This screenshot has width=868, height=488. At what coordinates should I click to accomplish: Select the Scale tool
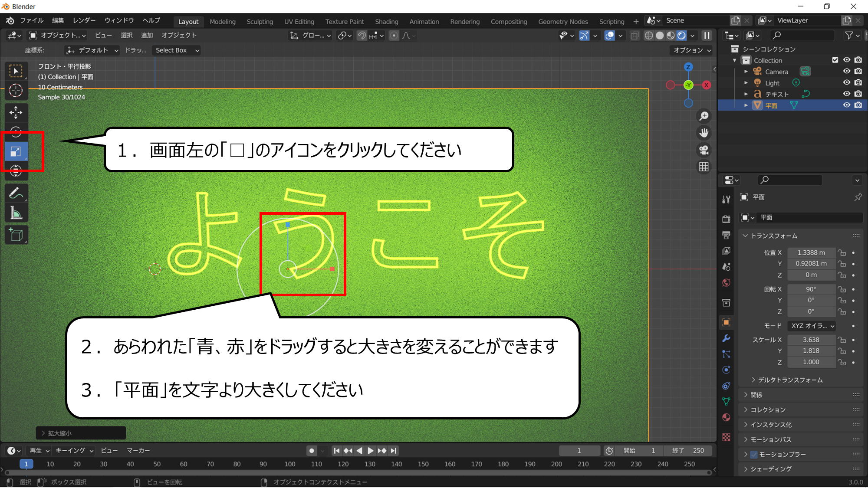click(16, 152)
